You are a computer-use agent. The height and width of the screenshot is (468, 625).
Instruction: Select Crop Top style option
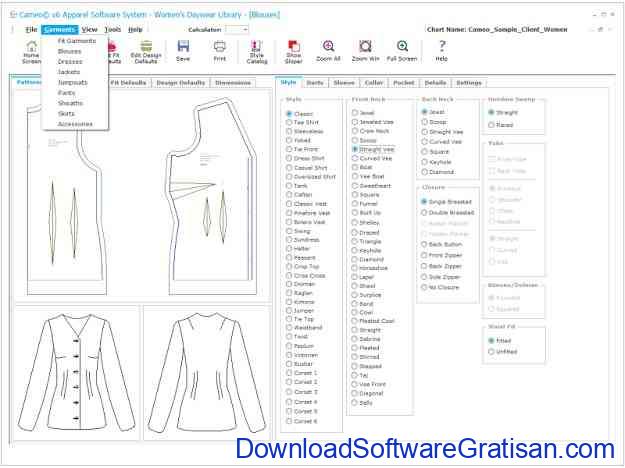(303, 266)
